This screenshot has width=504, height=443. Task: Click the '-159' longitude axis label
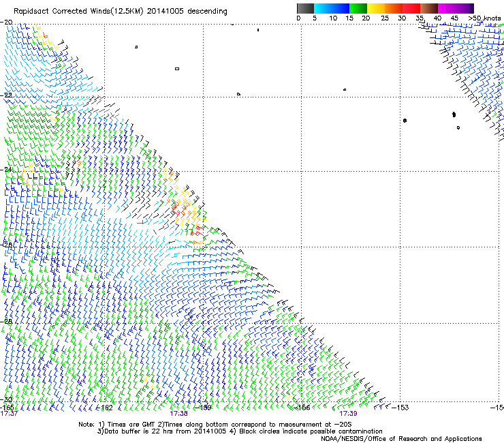(x=204, y=408)
